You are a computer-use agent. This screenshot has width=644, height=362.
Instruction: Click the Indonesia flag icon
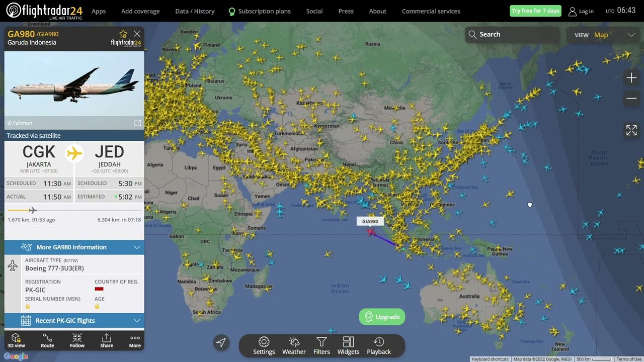[x=99, y=290]
